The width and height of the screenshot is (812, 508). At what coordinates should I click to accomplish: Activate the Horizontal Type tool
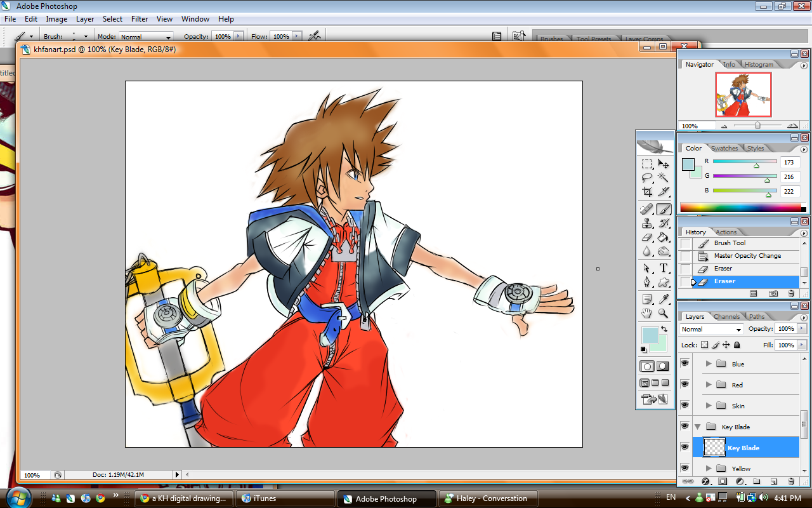(x=664, y=268)
